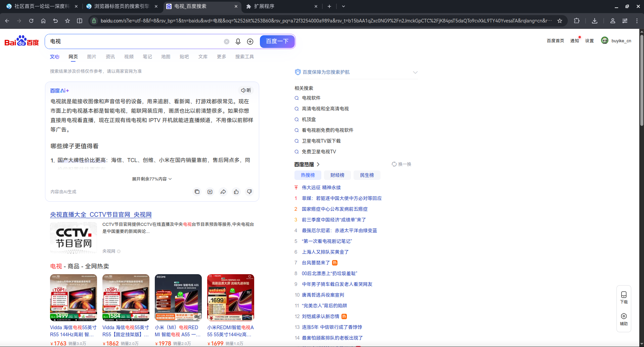Open the browser profile icon

point(613,21)
